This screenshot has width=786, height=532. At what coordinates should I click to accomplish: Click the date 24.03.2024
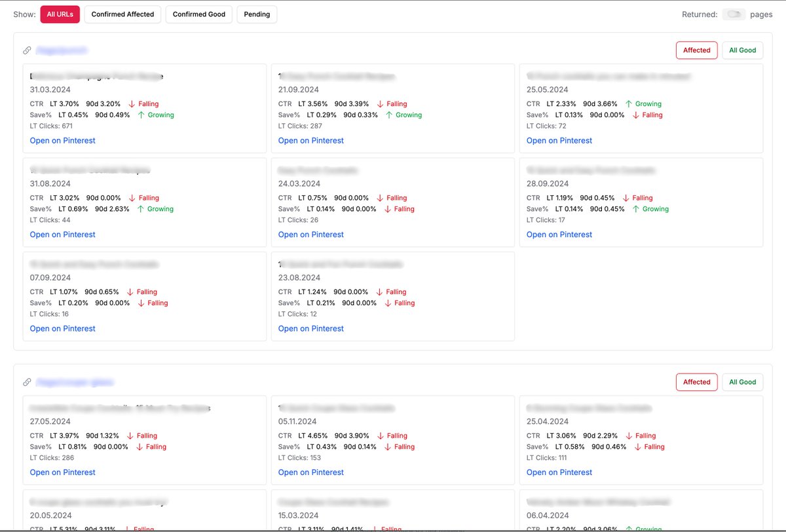click(x=299, y=184)
